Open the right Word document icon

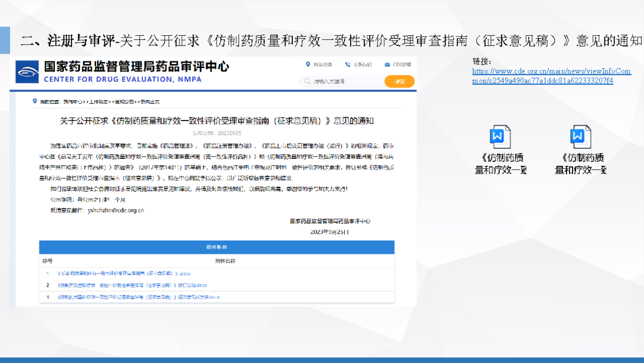click(580, 137)
